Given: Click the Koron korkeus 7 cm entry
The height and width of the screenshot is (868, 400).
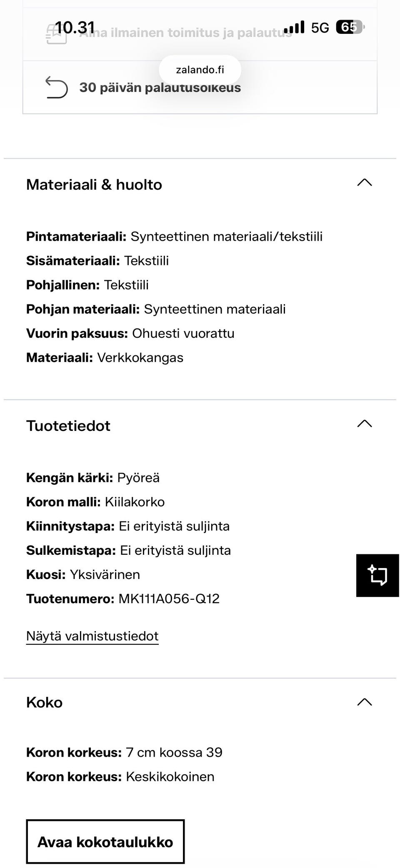Looking at the screenshot, I should [x=125, y=752].
